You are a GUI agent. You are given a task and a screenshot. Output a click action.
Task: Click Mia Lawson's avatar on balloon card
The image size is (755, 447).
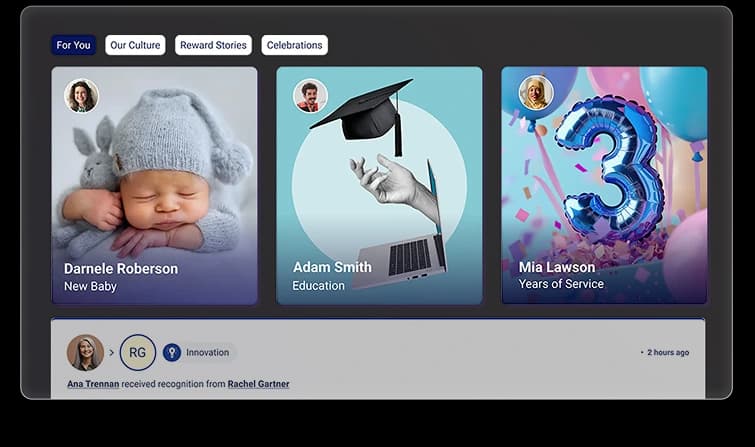tap(536, 93)
